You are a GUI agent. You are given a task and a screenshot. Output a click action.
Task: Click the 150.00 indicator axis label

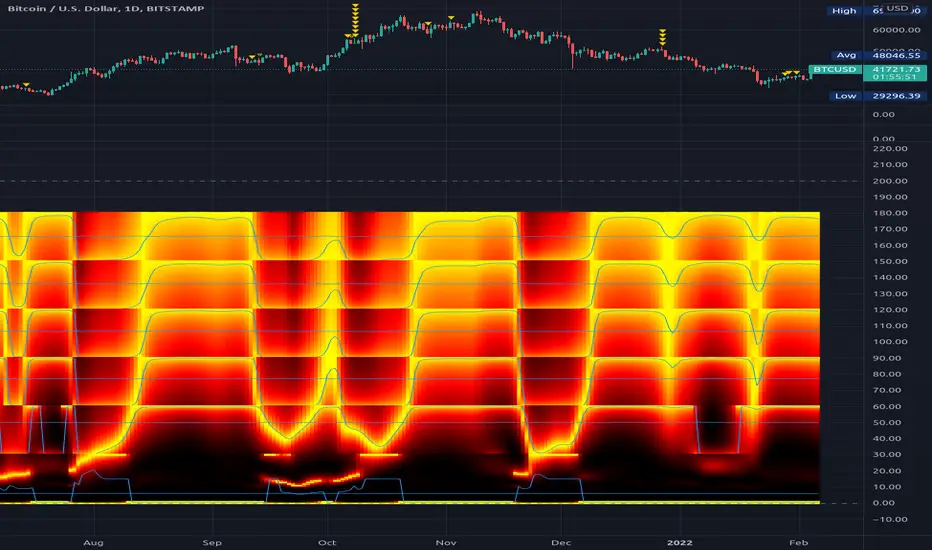coord(890,261)
